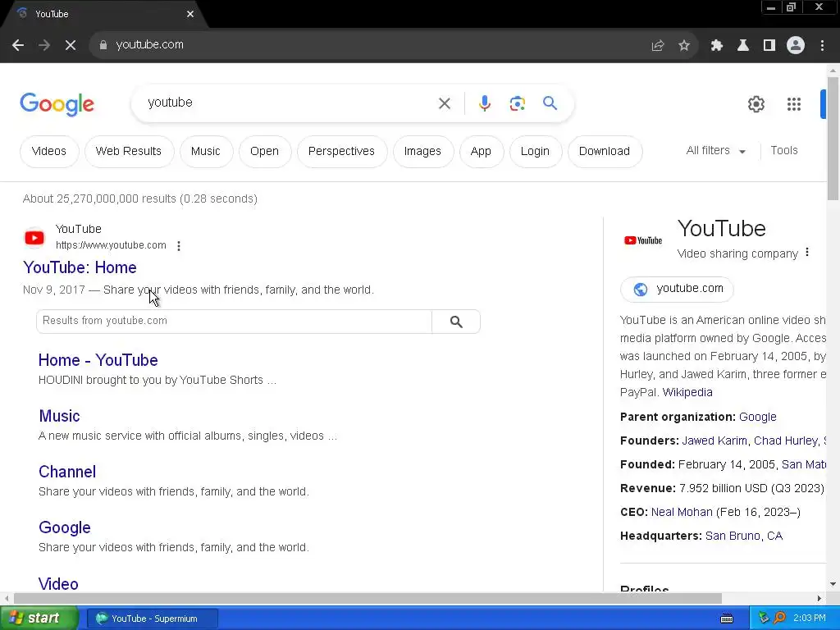Open the Channel sitelink

coord(67,472)
